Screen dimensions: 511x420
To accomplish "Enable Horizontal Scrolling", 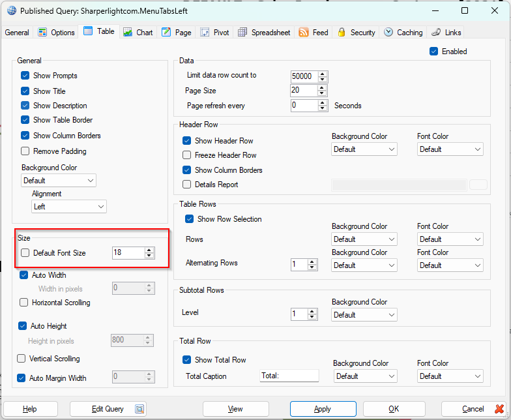I will point(23,303).
